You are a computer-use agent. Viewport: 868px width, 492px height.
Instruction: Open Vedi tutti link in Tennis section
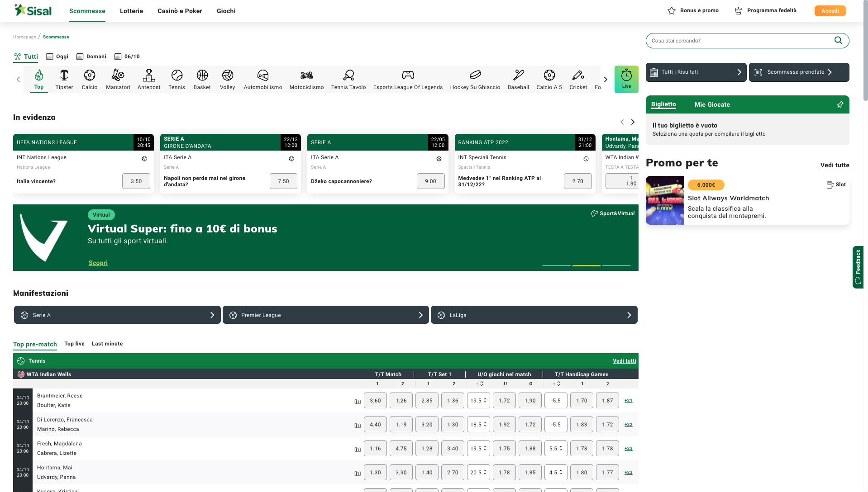[x=624, y=360]
